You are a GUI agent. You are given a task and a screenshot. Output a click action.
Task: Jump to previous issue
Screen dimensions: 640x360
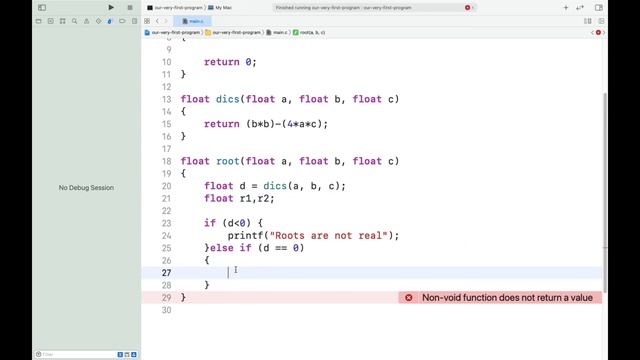point(593,32)
